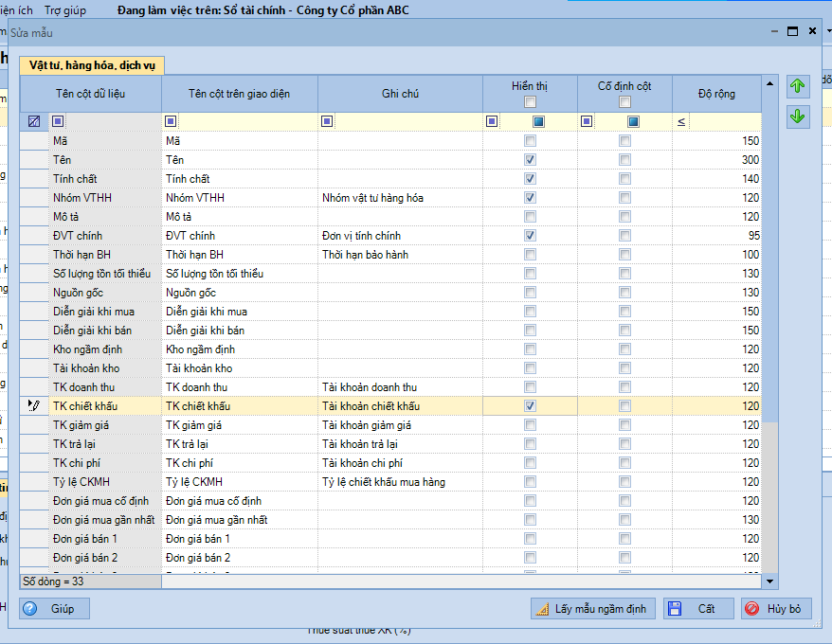Uncheck Hiển thị for TK chiết khấu row
This screenshot has width=832, height=644.
[530, 406]
